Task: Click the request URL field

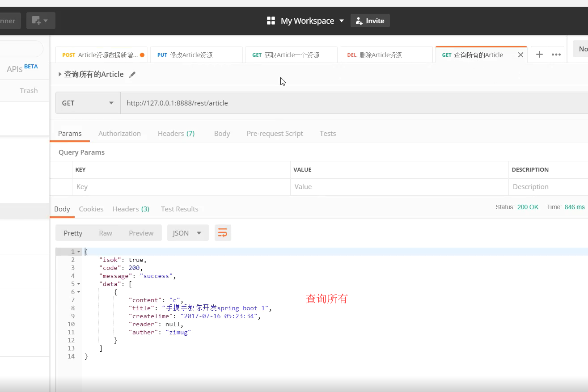Action: pyautogui.click(x=354, y=103)
